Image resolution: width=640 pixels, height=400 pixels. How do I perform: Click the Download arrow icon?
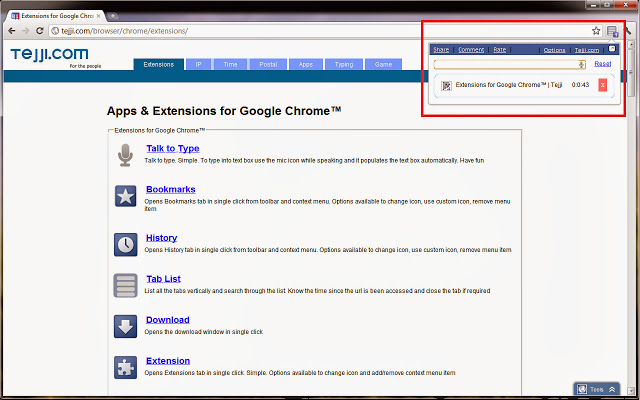tap(125, 326)
